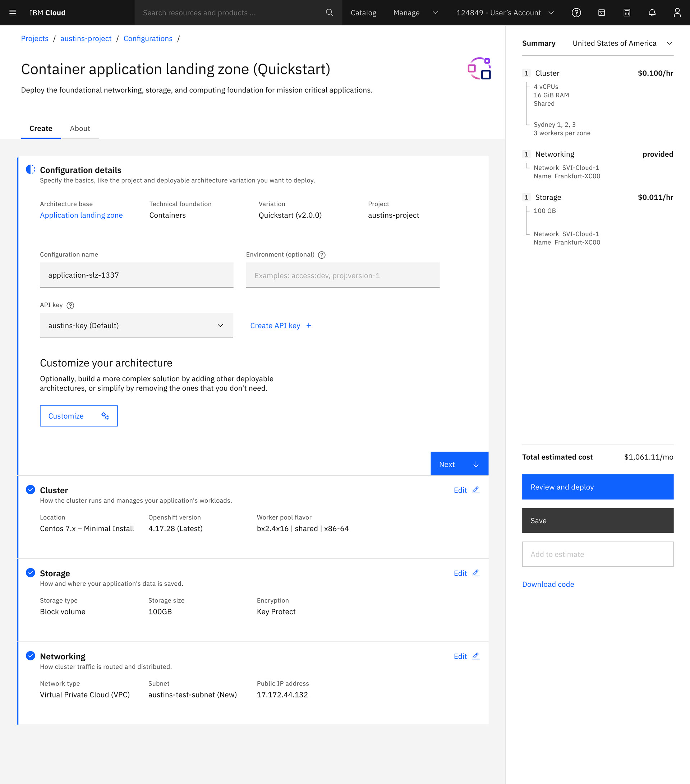Click Download code link
690x784 pixels.
(548, 584)
